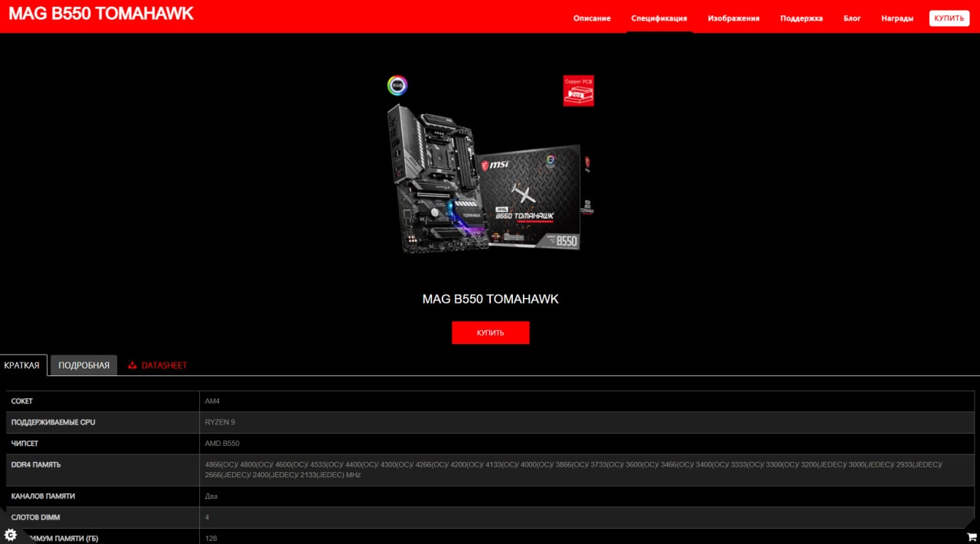Open the Блог link in header

click(852, 18)
